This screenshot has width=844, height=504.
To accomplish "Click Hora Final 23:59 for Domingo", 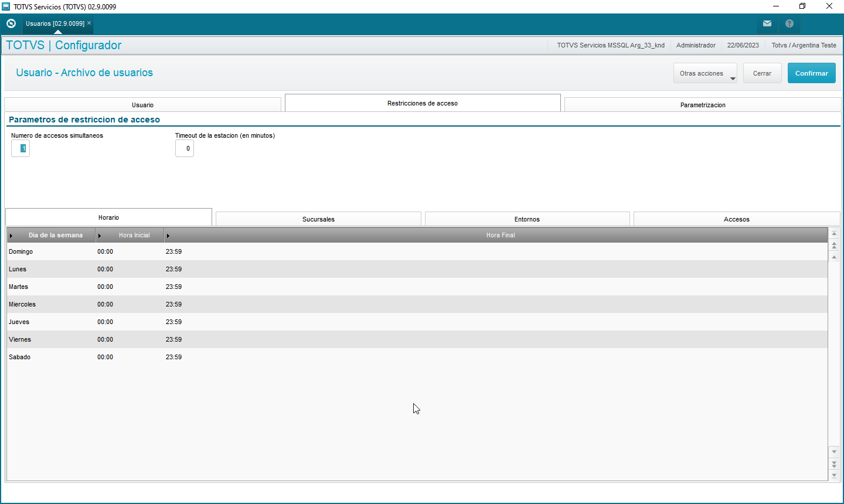I will click(173, 251).
